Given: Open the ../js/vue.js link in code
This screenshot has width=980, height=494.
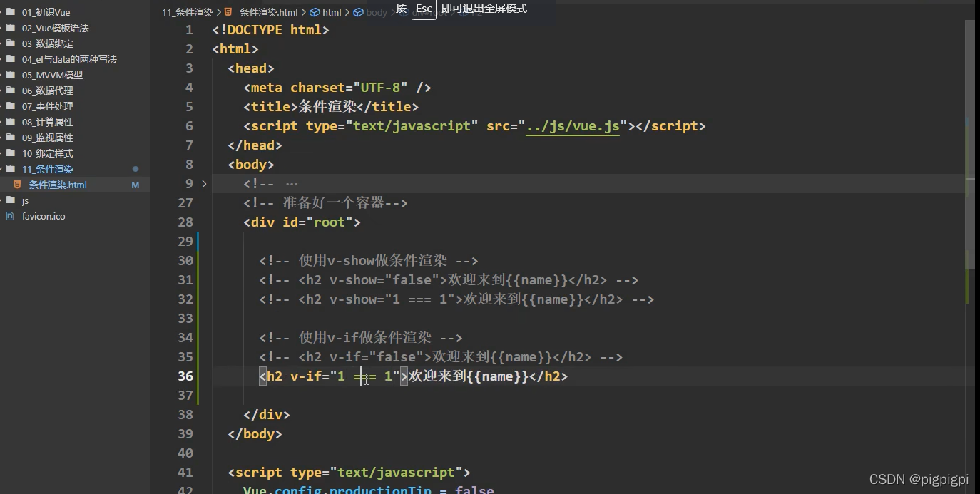Looking at the screenshot, I should tap(573, 126).
